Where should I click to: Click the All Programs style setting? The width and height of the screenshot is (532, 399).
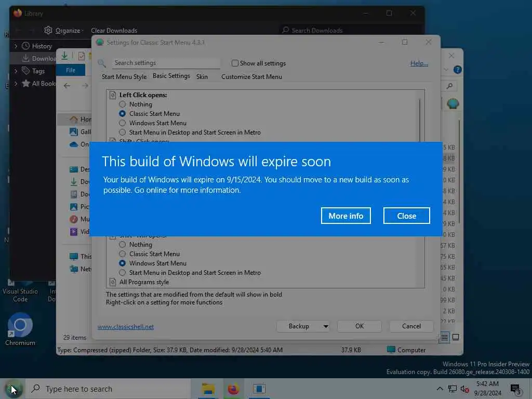point(144,282)
